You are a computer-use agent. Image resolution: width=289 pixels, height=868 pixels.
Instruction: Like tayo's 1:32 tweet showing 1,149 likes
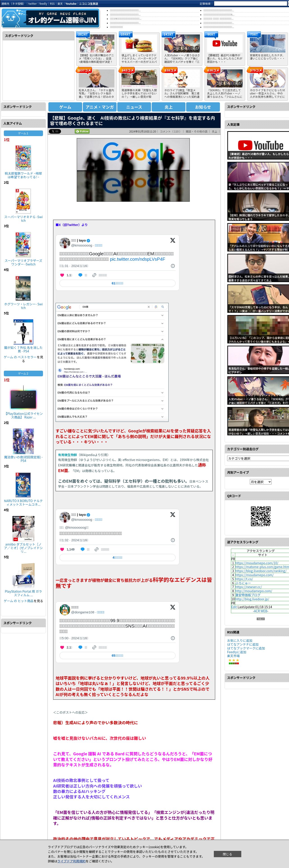(62, 549)
